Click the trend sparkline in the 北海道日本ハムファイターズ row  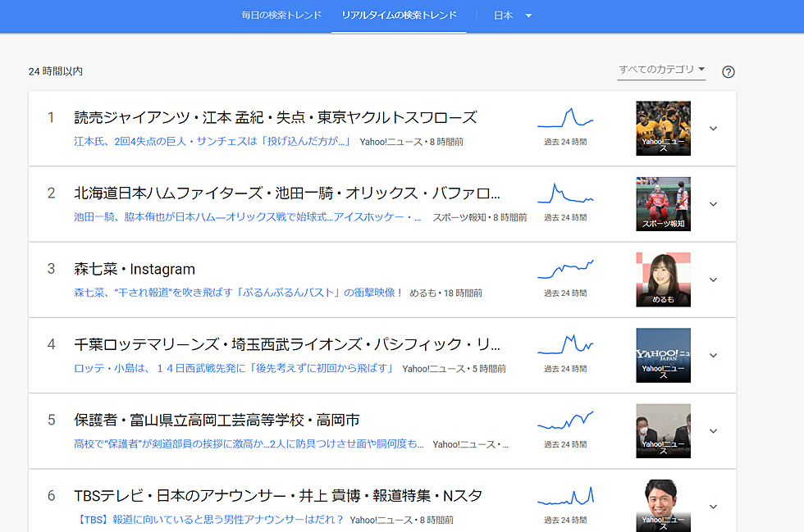(x=565, y=193)
